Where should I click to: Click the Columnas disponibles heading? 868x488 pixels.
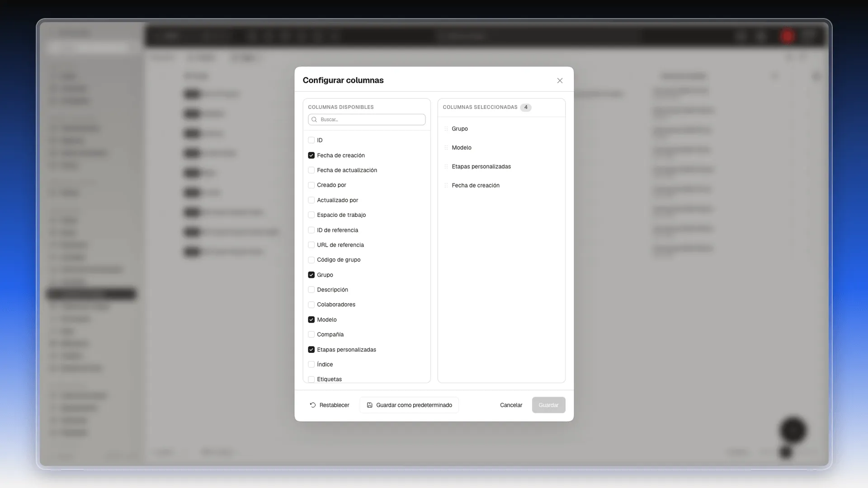[x=341, y=108]
